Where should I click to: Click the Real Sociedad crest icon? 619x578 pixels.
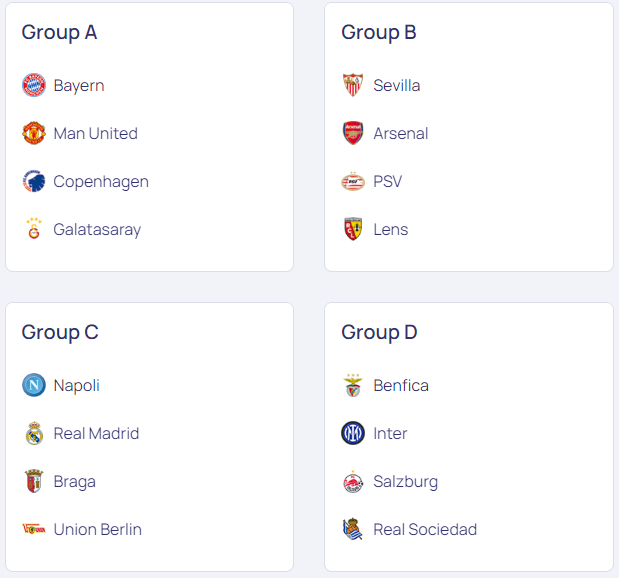tap(353, 529)
